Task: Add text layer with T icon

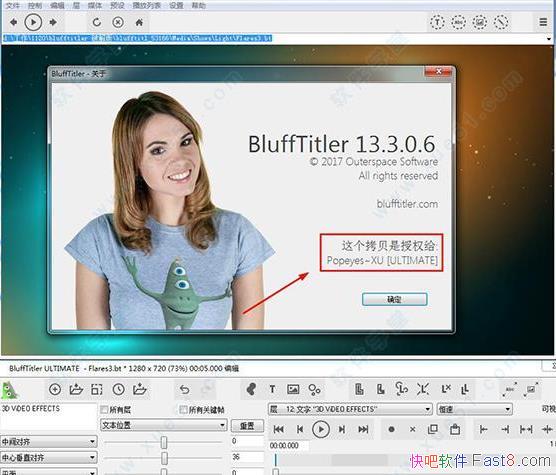Action: coord(272,390)
